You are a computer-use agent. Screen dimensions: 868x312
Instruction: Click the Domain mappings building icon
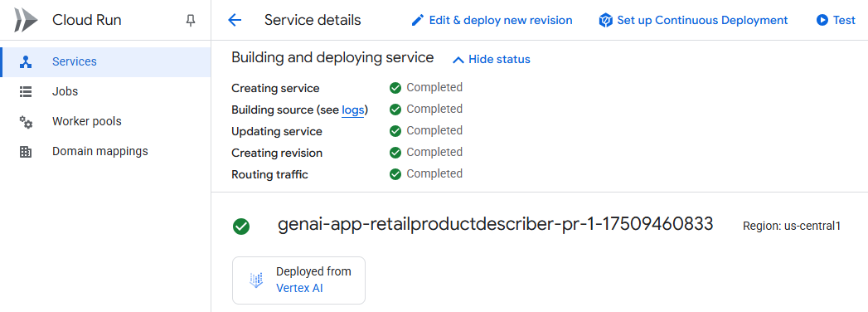pyautogui.click(x=26, y=151)
